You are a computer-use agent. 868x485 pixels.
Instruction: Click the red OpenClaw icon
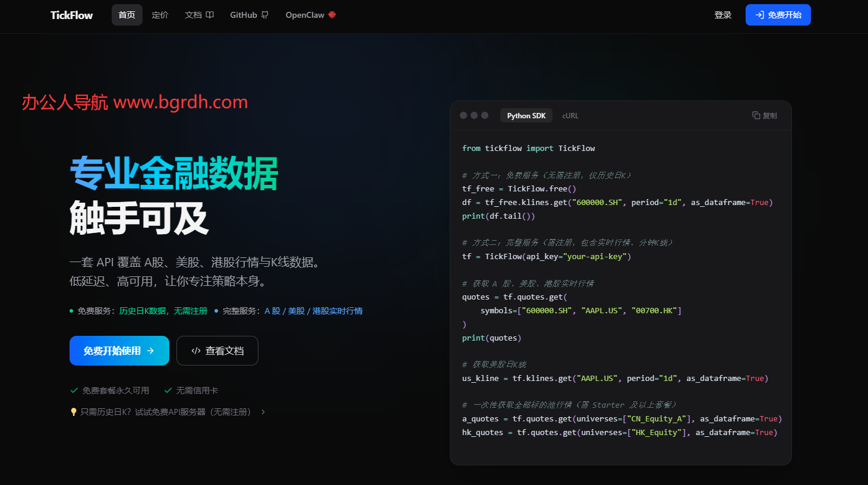[x=332, y=15]
